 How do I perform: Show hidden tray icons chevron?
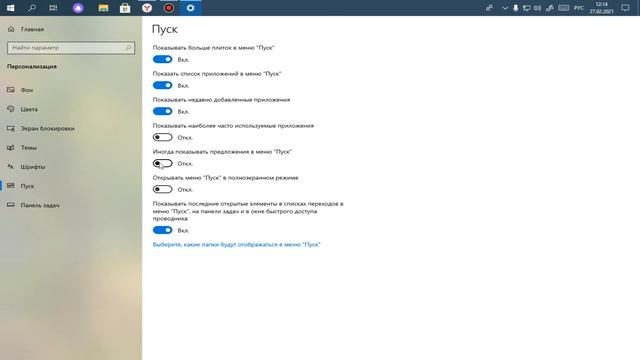(x=505, y=8)
